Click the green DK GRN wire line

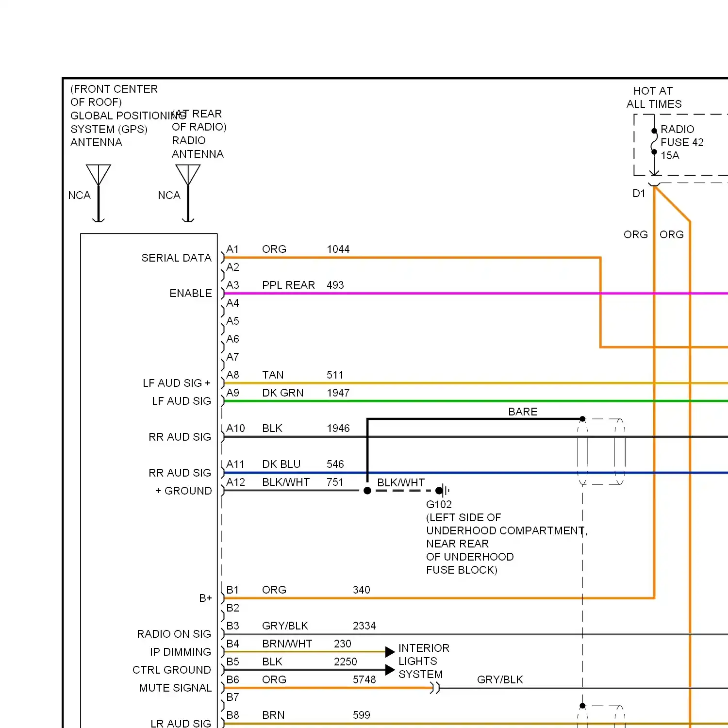coord(476,401)
